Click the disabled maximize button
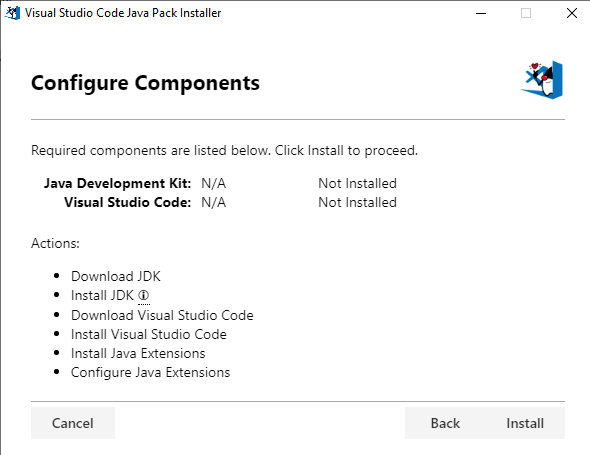 pos(526,13)
